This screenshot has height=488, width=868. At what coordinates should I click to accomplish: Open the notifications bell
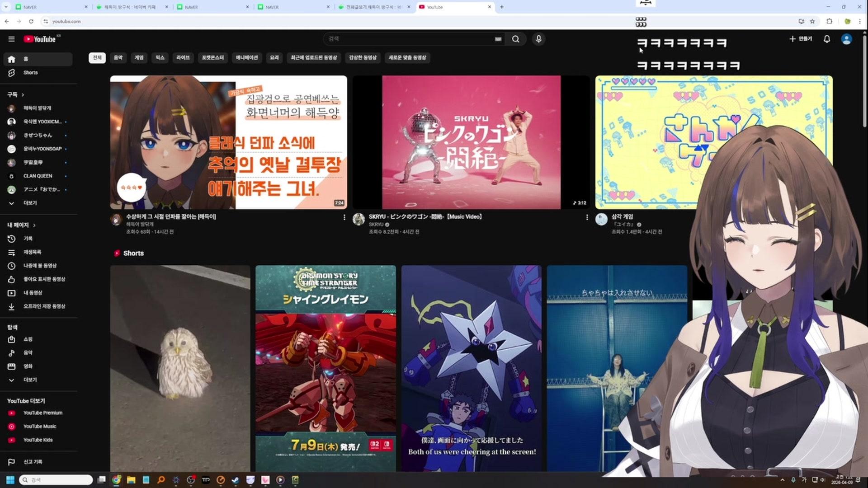coord(826,39)
